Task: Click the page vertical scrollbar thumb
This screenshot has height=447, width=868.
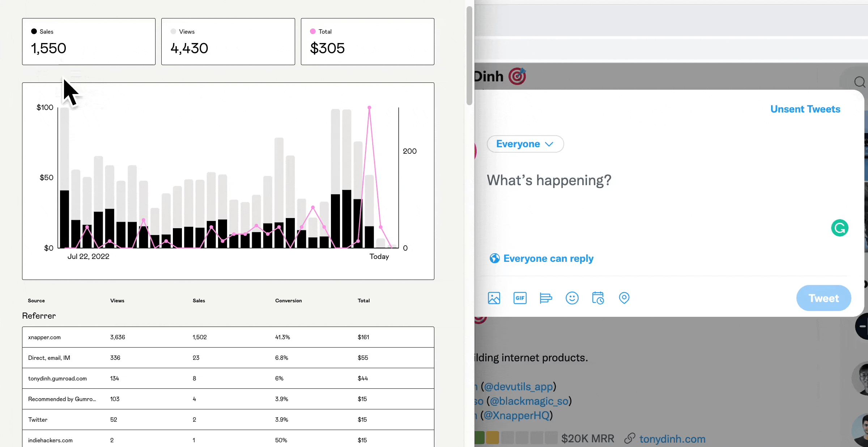Action: (x=469, y=56)
